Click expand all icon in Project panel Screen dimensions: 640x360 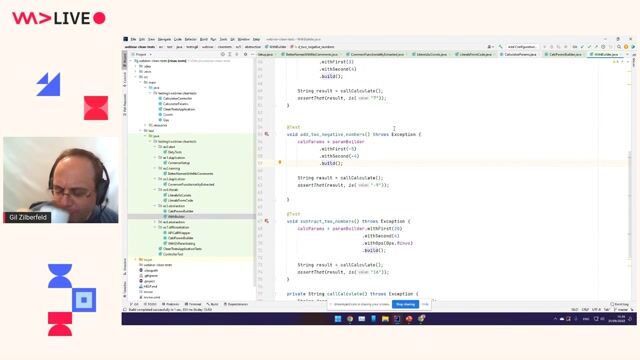click(x=230, y=54)
